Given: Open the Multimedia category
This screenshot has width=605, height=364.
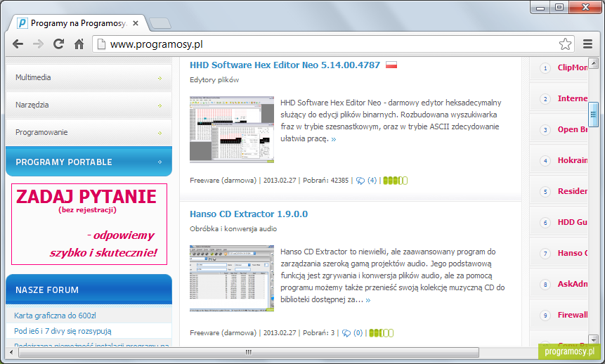Looking at the screenshot, I should click(89, 77).
